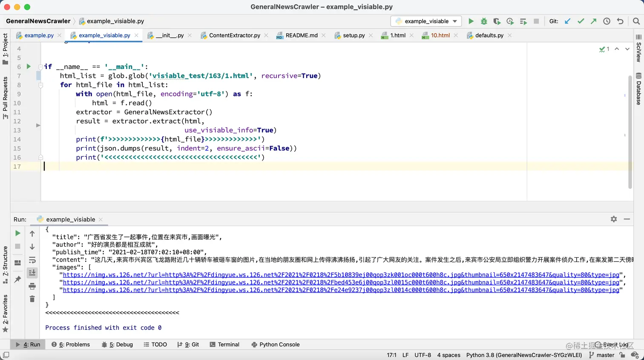Commit changes with Git checkmark icon
644x360 pixels.
coord(581,21)
